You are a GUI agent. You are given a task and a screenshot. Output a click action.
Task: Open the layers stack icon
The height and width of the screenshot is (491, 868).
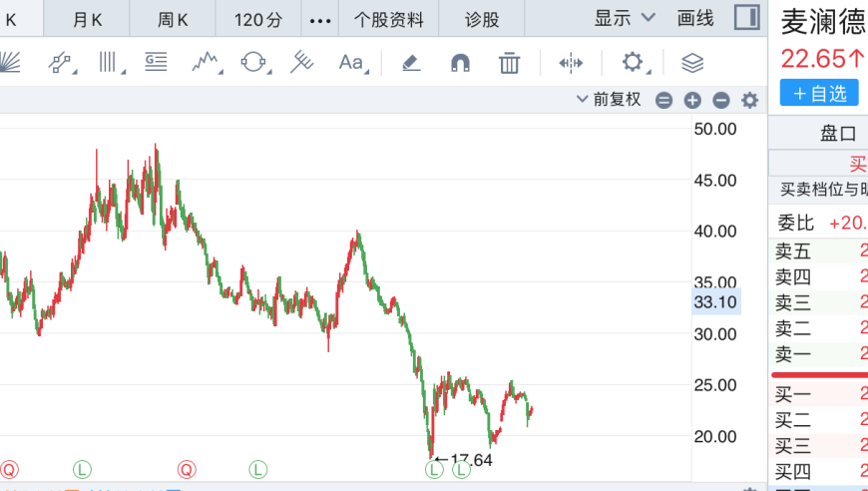tap(692, 63)
